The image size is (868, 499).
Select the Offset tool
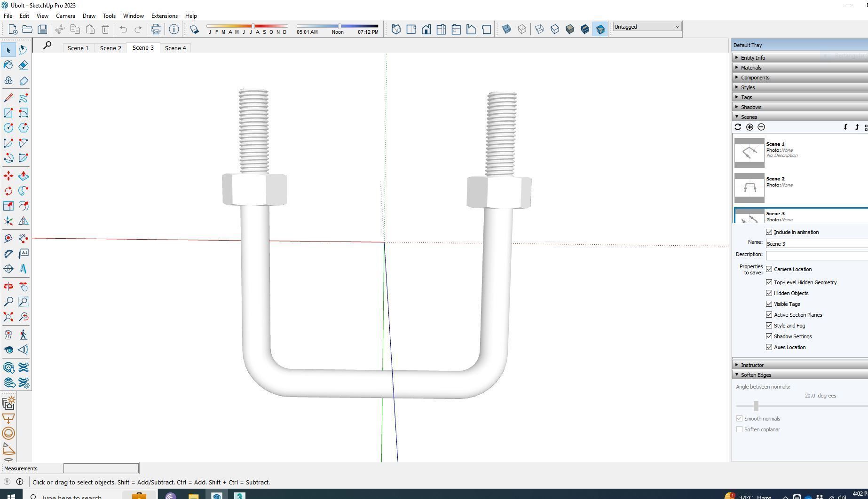[24, 206]
